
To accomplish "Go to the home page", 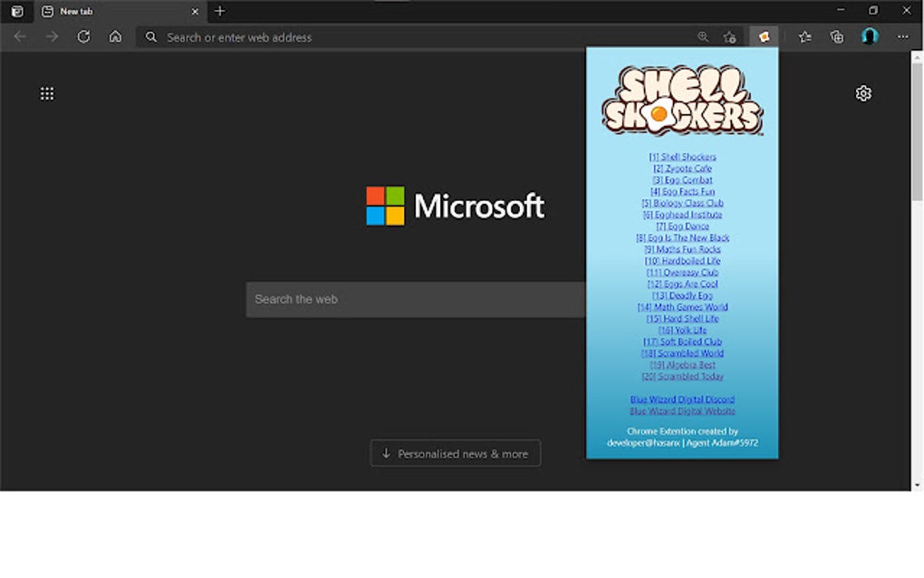I will tap(116, 36).
